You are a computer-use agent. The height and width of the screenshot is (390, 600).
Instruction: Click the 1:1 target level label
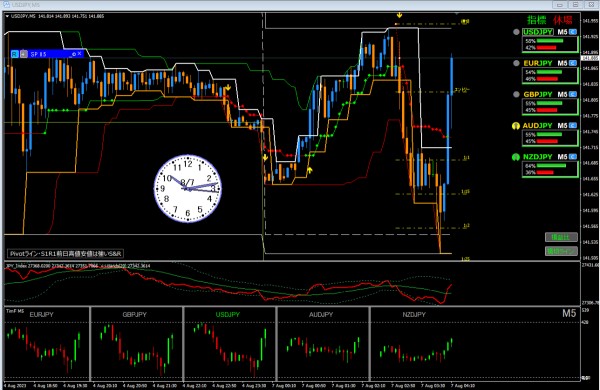(x=466, y=158)
